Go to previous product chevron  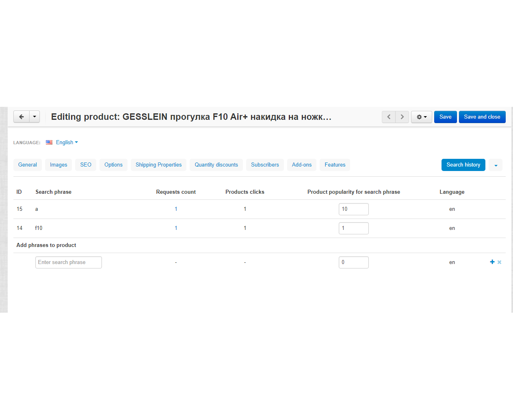[389, 117]
